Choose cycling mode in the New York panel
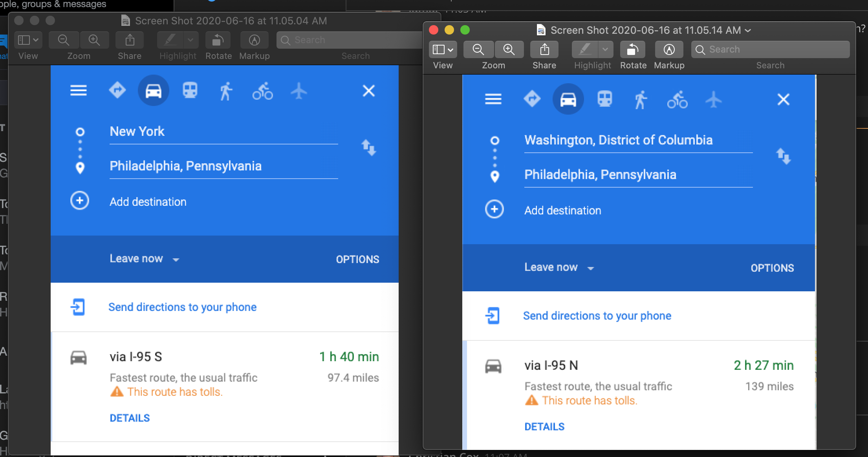Screen dimensions: 868x457 tap(262, 91)
